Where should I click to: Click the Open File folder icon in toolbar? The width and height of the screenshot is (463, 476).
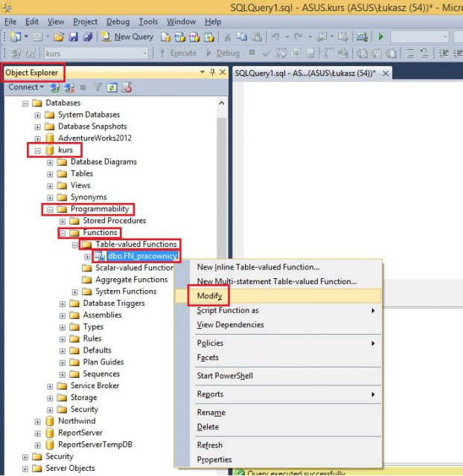click(x=59, y=36)
